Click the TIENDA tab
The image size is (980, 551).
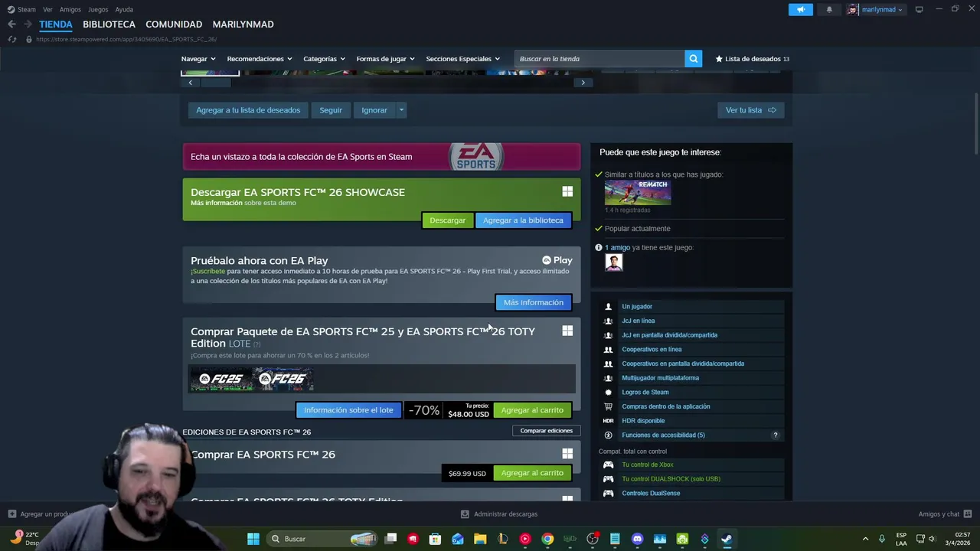pyautogui.click(x=56, y=24)
